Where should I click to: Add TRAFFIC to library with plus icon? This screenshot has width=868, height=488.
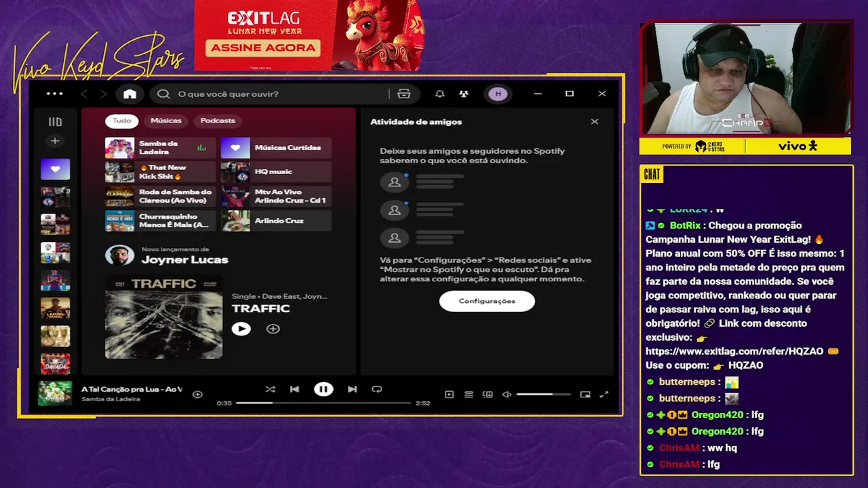(x=273, y=329)
